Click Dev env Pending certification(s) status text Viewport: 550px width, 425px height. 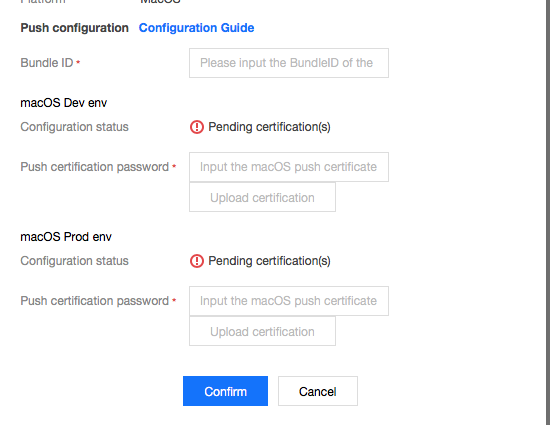(x=269, y=127)
